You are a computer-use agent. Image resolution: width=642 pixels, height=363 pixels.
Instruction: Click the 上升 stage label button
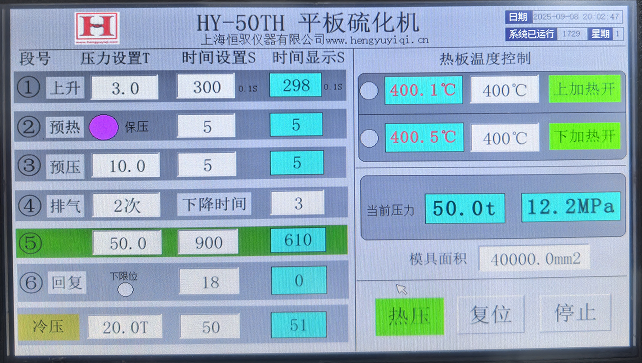65,88
